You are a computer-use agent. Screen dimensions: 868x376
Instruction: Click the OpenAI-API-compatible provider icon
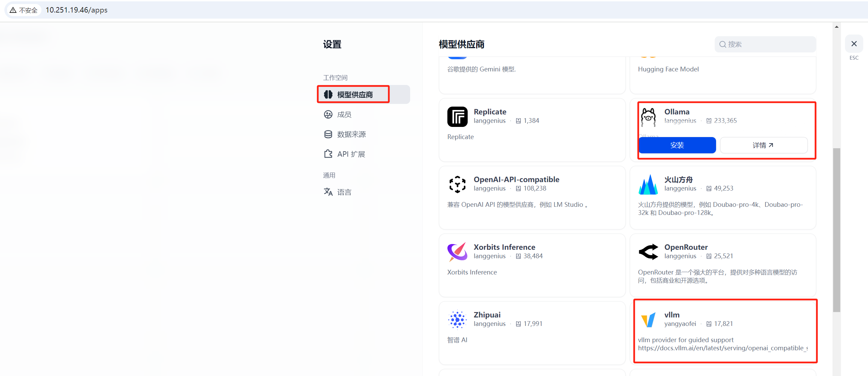457,184
